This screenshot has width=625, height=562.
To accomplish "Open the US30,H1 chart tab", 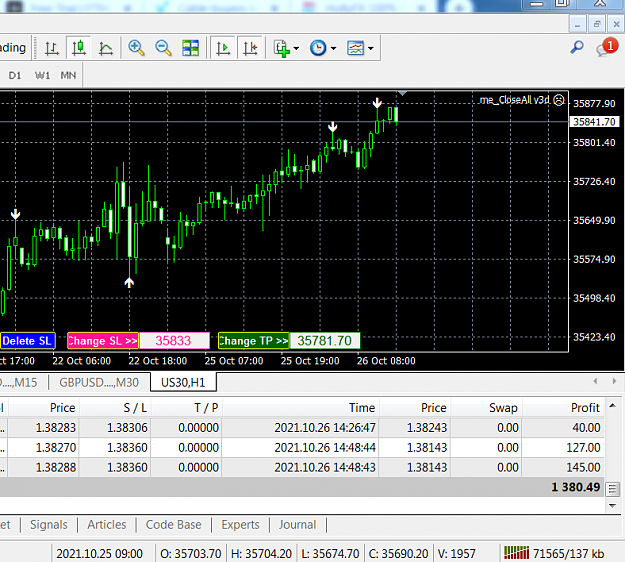I will pyautogui.click(x=183, y=383).
